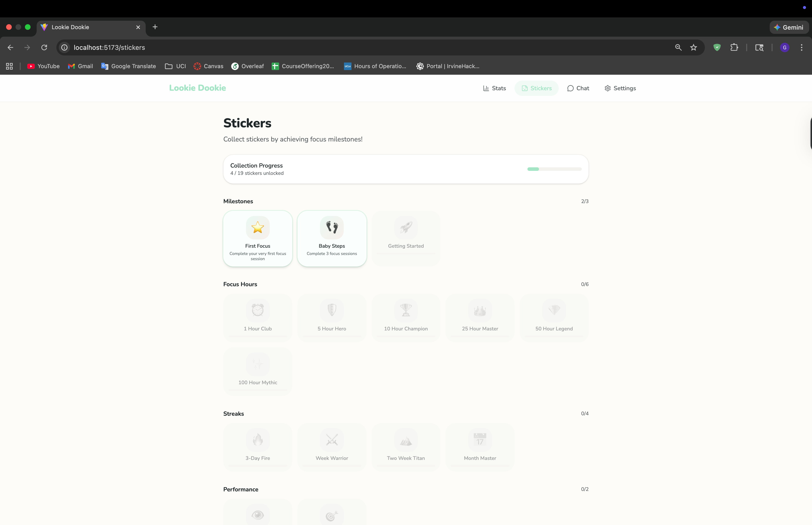Select the Month Master calendar sticker
The image size is (812, 525).
[480, 440]
